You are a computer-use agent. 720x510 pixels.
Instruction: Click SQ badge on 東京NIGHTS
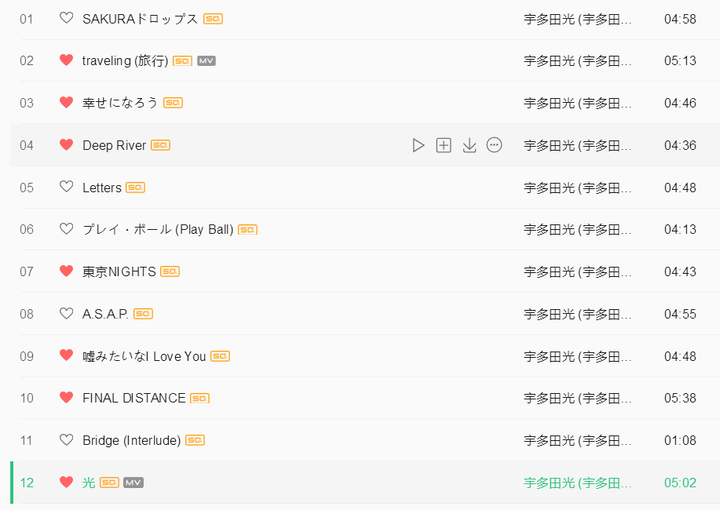(170, 272)
